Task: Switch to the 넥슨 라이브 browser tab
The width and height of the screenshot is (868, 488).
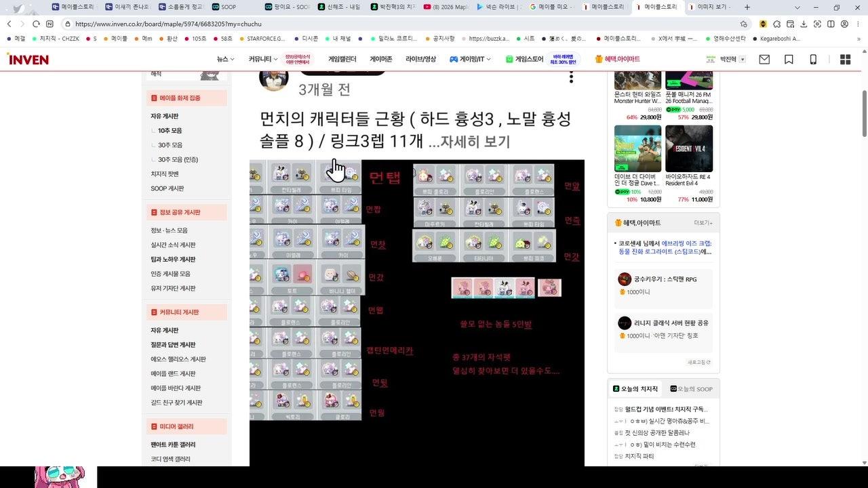Action: [x=499, y=7]
